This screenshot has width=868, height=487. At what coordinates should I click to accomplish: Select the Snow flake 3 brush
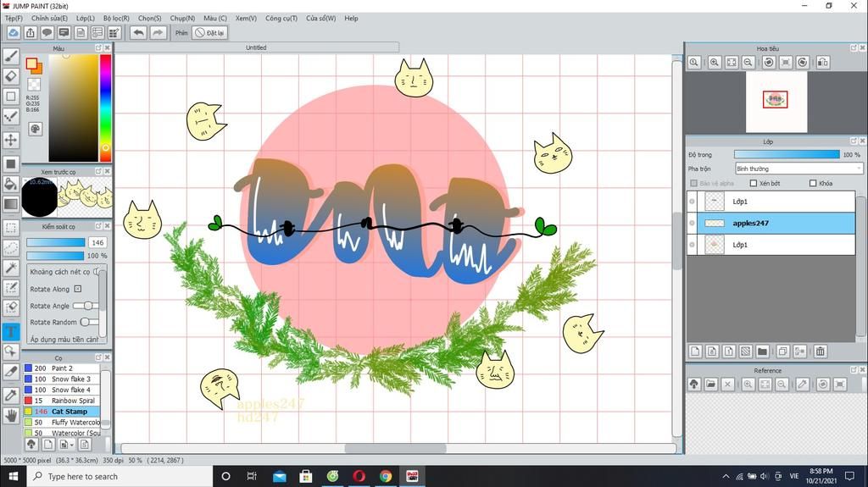tap(61, 379)
